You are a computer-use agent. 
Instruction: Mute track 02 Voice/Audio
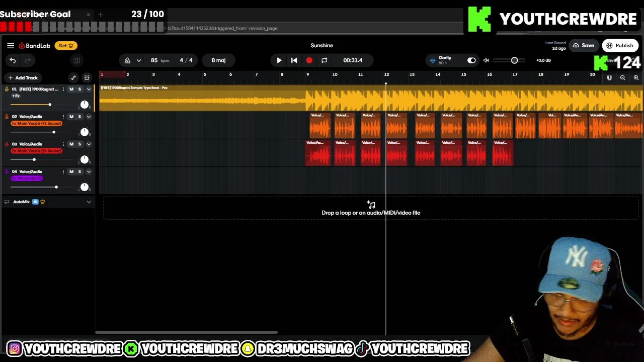[x=71, y=117]
